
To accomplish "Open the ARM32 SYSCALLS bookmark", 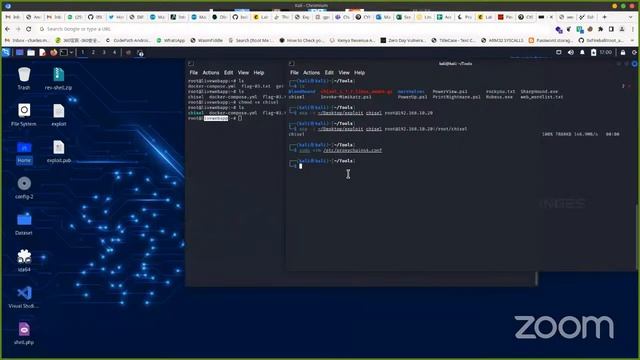I will (x=502, y=40).
